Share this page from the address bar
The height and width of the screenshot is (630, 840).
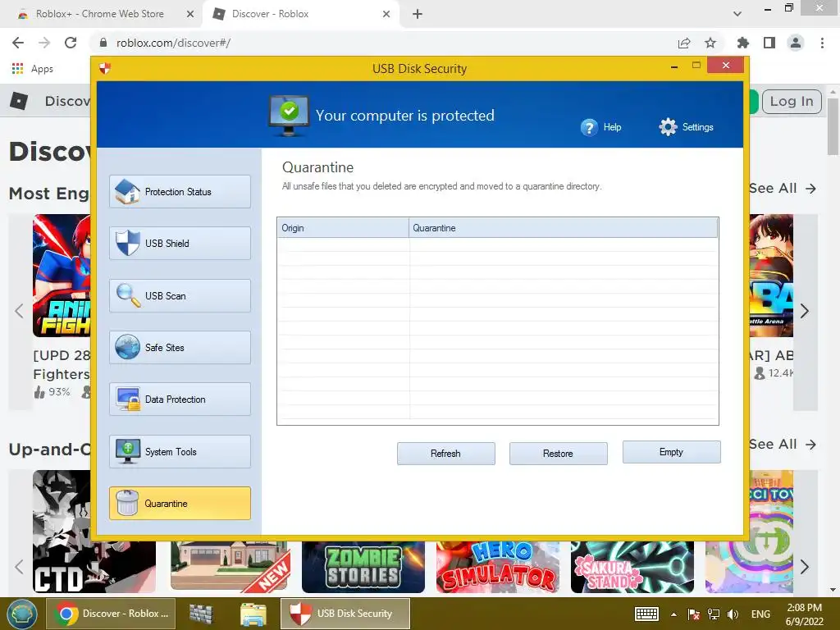coord(684,43)
